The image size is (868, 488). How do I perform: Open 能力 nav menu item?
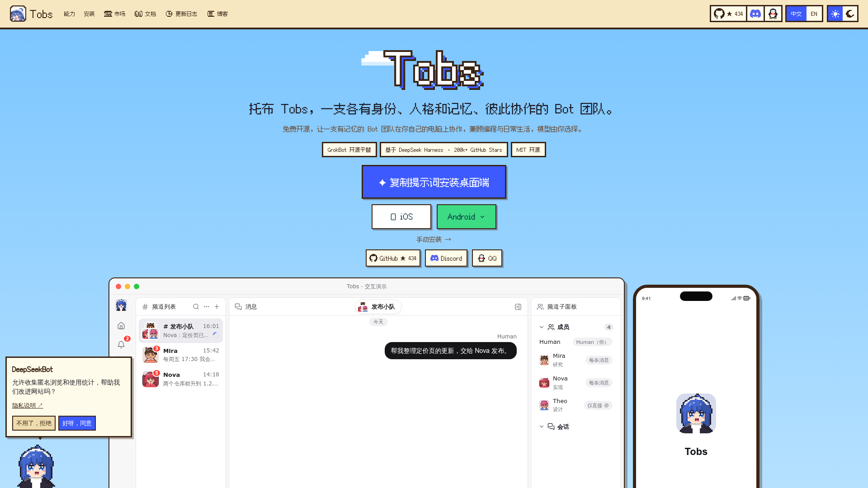point(69,14)
